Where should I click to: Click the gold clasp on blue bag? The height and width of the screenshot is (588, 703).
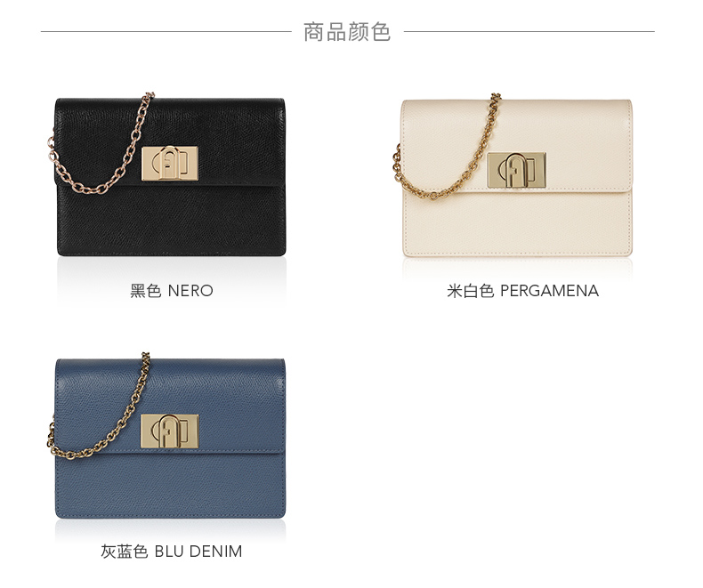click(x=170, y=431)
